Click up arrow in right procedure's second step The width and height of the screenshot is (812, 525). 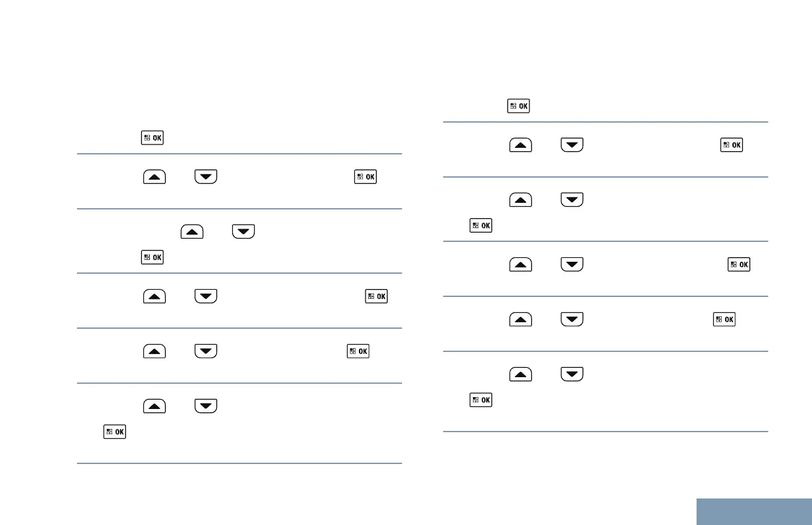pyautogui.click(x=521, y=145)
